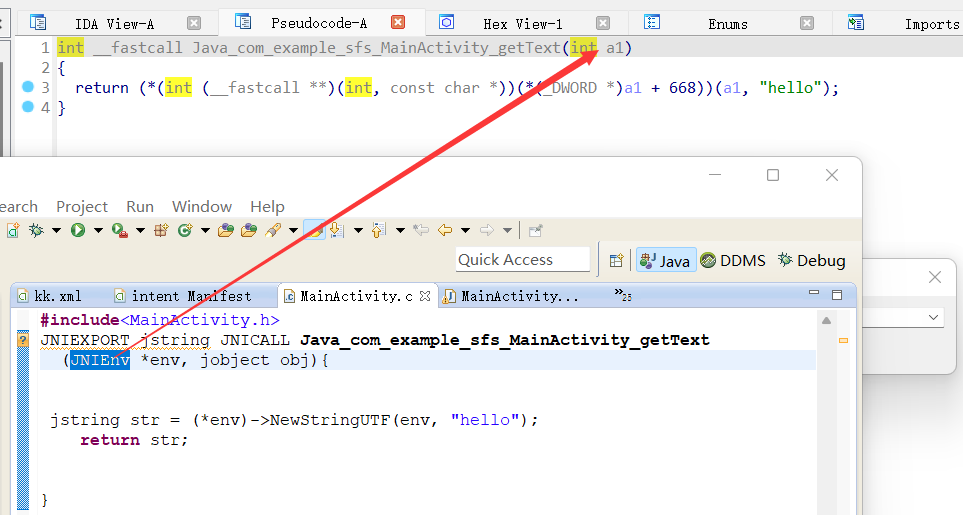
Task: Open Previous Annotation dropdown arrow
Action: point(400,231)
